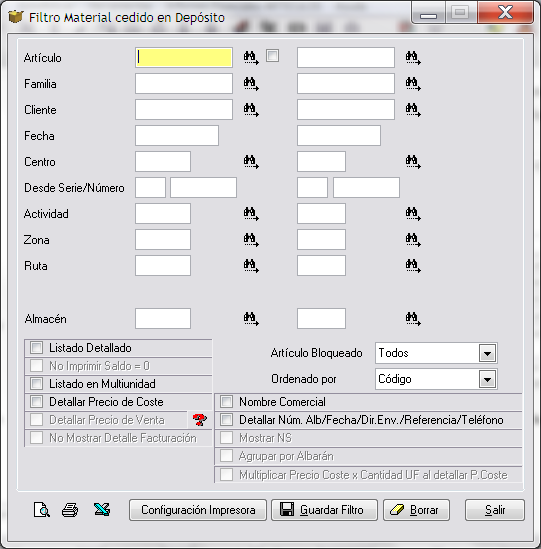541x549 pixels.
Task: Expand the Artículo Bloqueado dropdown
Action: [487, 353]
